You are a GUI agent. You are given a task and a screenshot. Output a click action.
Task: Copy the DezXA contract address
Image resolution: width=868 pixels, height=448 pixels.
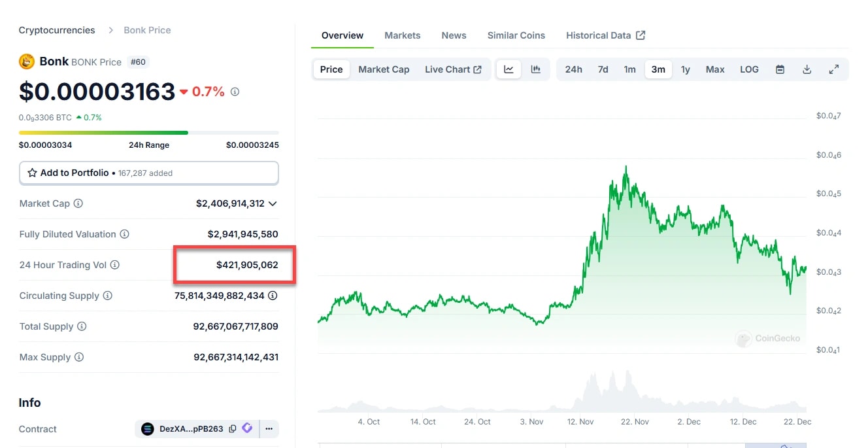tap(233, 429)
